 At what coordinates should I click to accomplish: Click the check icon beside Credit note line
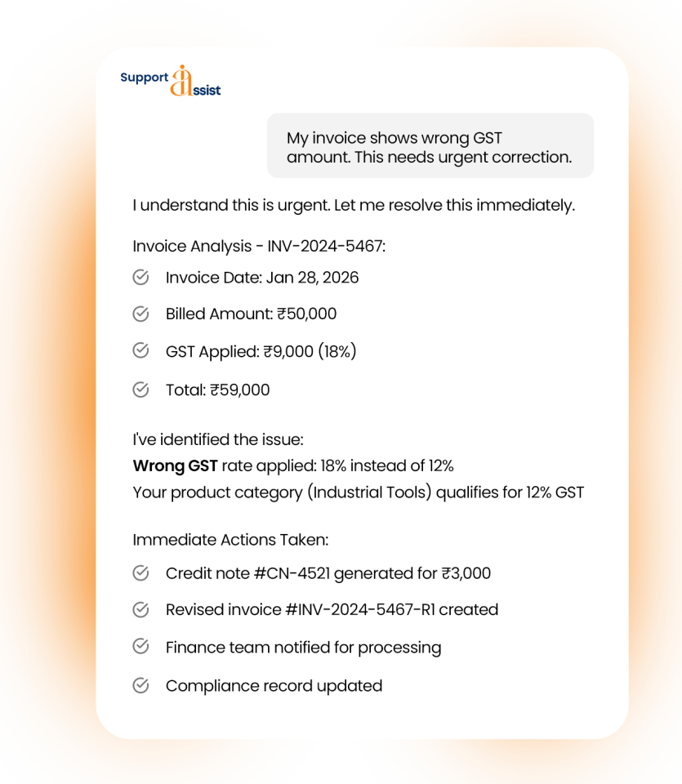140,573
